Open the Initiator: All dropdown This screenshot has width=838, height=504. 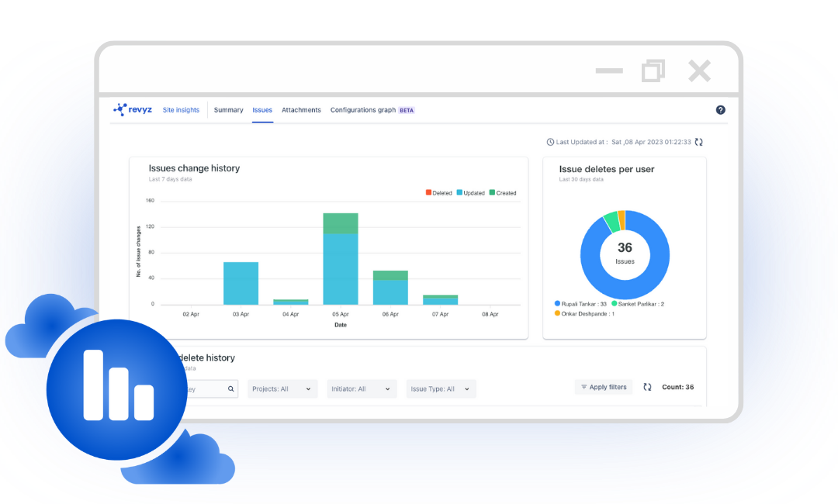pyautogui.click(x=362, y=389)
